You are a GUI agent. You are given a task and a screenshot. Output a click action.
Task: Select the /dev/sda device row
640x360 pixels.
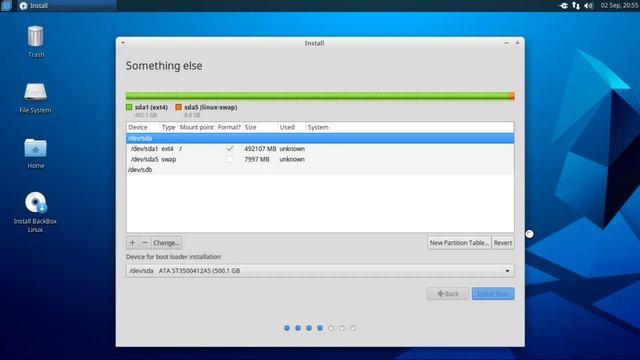tap(320, 138)
